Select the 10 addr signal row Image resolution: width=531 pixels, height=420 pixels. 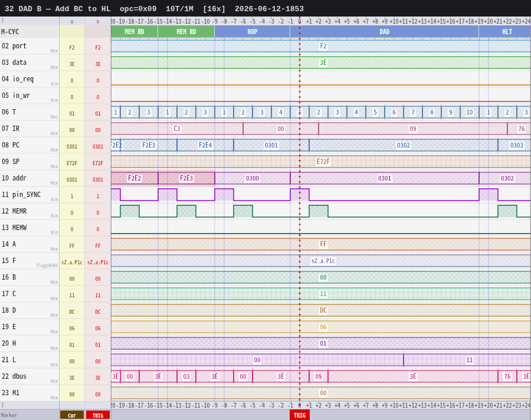pos(265,178)
